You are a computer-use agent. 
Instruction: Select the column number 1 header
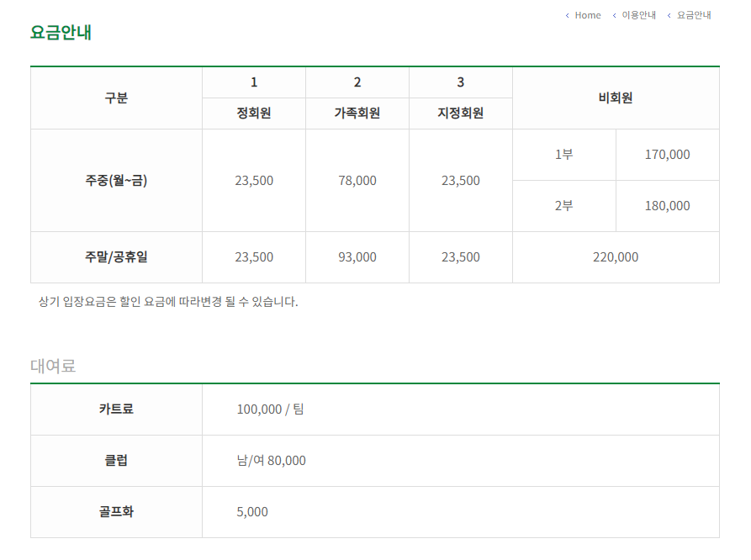pyautogui.click(x=254, y=82)
